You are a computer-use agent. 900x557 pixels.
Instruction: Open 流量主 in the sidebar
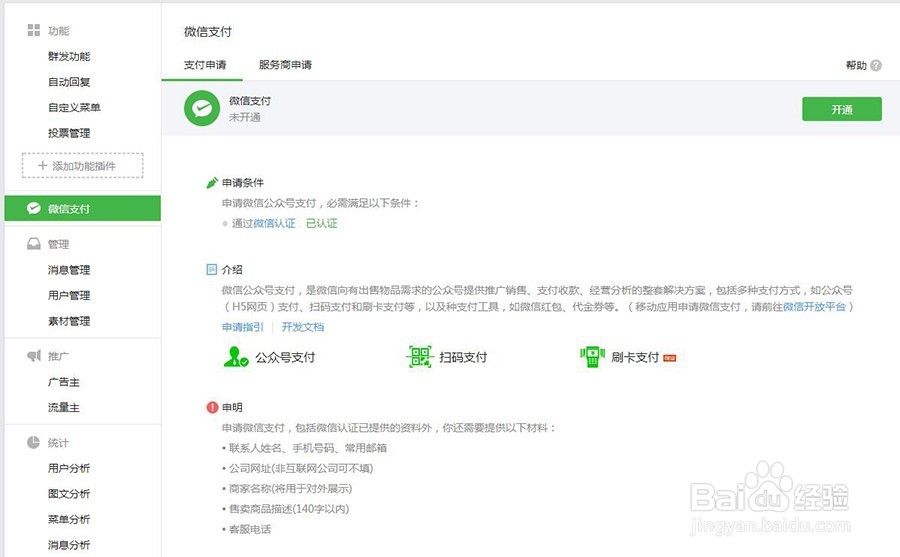(x=64, y=407)
